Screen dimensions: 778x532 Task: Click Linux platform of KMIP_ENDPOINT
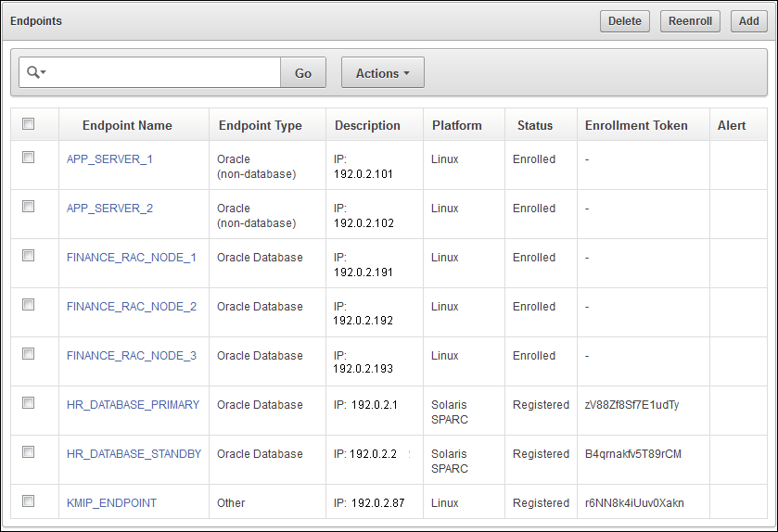point(444,502)
